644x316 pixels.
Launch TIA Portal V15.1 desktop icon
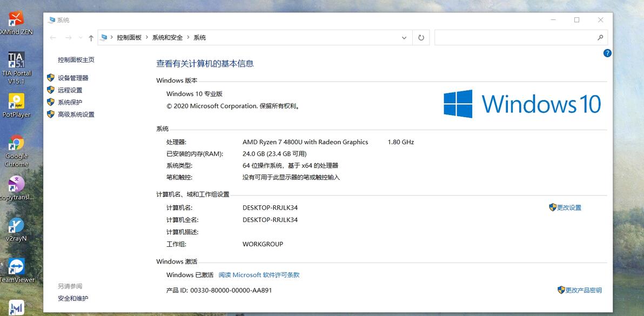[x=16, y=68]
